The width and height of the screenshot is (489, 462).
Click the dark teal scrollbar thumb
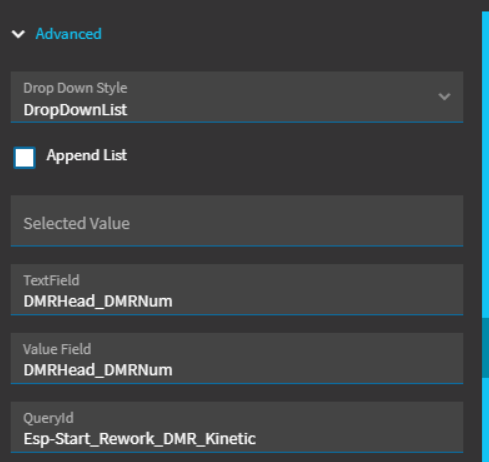click(x=485, y=348)
